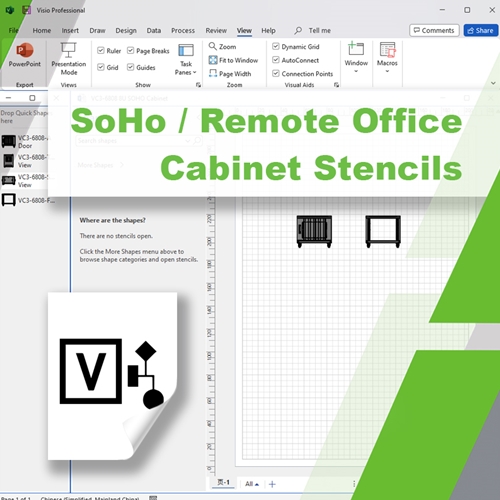
Task: Collapse the ribbon with the chevron
Action: click(493, 83)
